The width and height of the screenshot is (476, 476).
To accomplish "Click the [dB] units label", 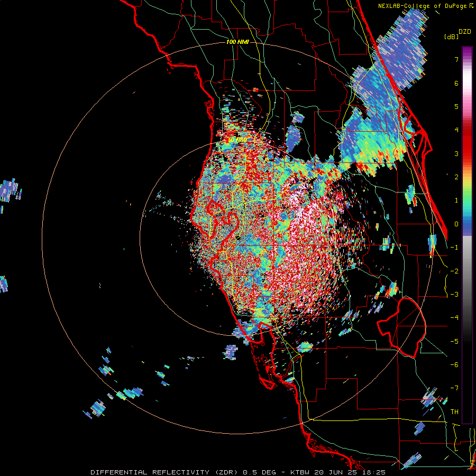I will click(451, 36).
